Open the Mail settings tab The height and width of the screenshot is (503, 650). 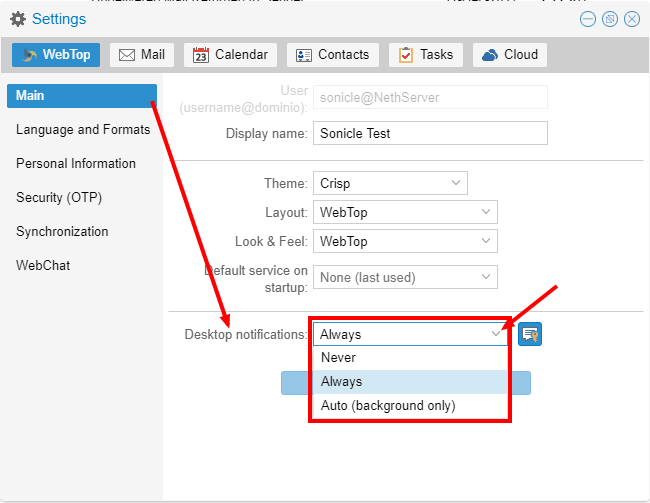tap(142, 55)
